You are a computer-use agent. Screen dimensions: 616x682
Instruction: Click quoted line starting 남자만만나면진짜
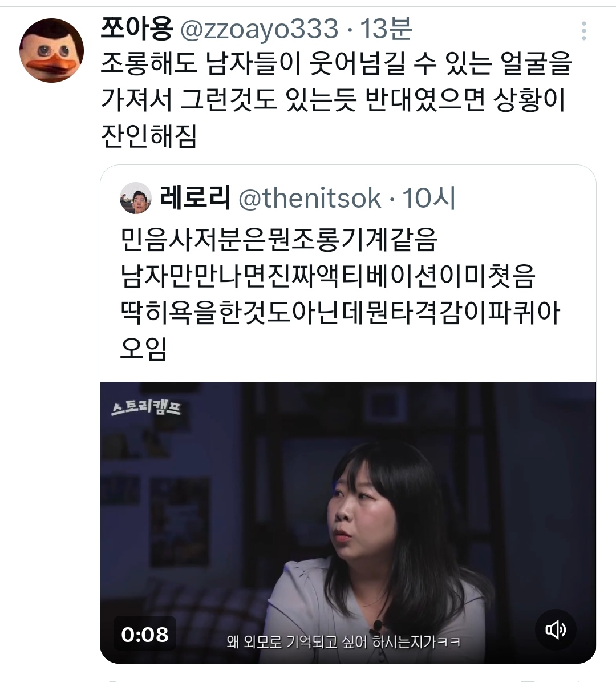pyautogui.click(x=327, y=276)
